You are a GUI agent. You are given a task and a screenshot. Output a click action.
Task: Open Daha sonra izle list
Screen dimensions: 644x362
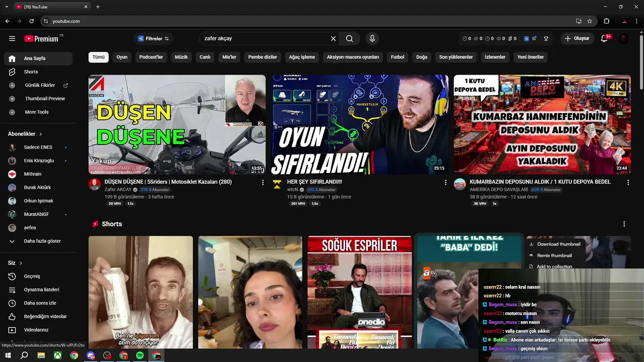point(38,303)
